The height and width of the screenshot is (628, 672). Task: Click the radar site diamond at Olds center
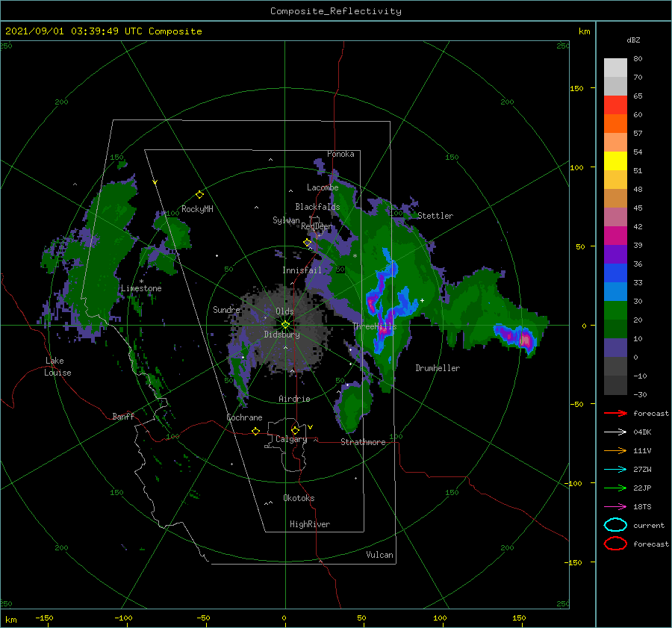285,325
